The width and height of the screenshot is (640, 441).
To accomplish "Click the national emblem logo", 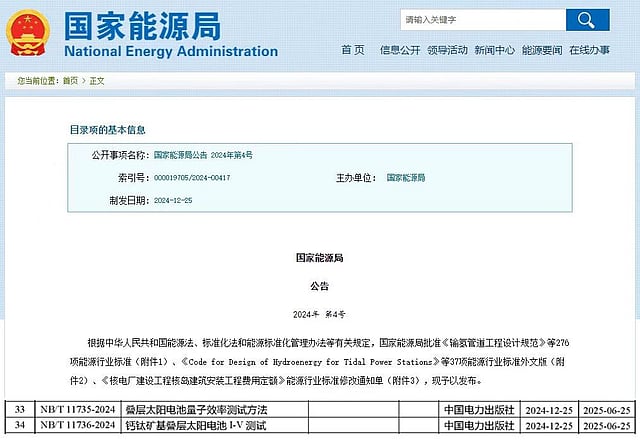I will tap(28, 33).
